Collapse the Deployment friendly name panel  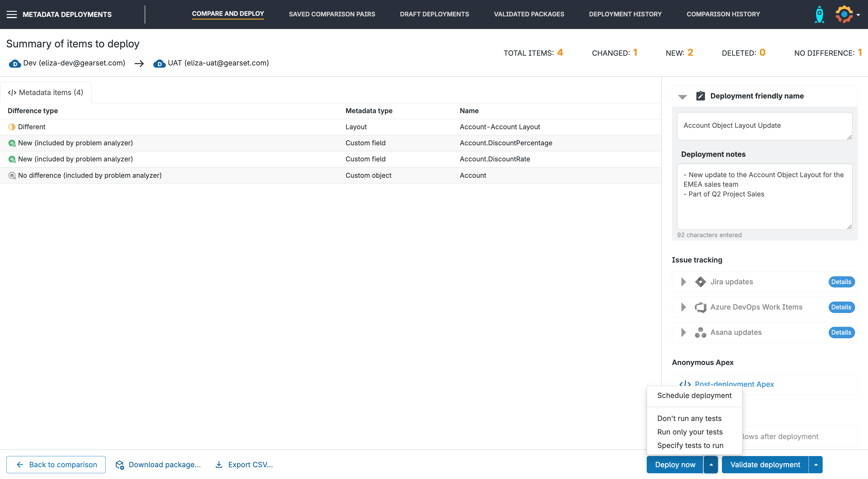[x=683, y=96]
